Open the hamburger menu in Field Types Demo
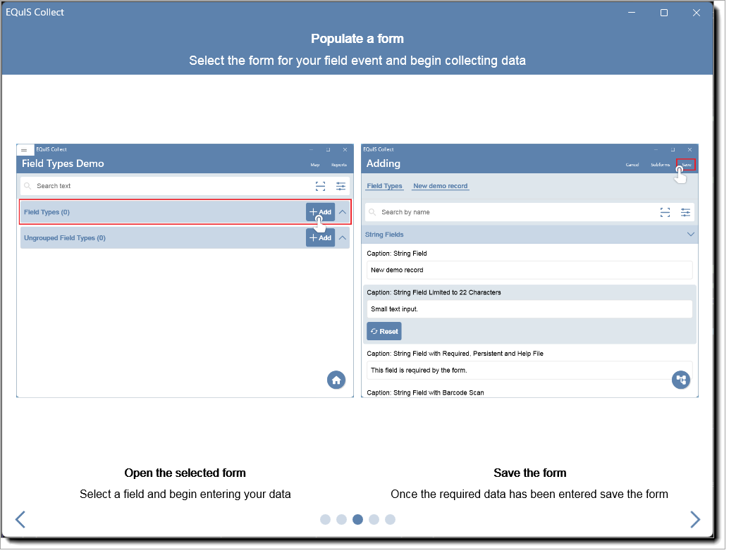The height and width of the screenshot is (560, 736). click(24, 150)
